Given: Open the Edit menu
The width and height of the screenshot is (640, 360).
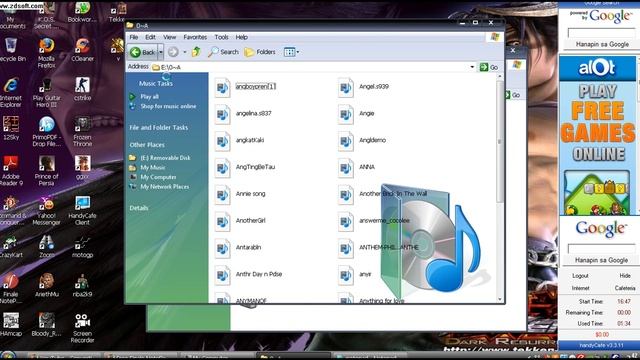Looking at the screenshot, I should click(x=150, y=37).
